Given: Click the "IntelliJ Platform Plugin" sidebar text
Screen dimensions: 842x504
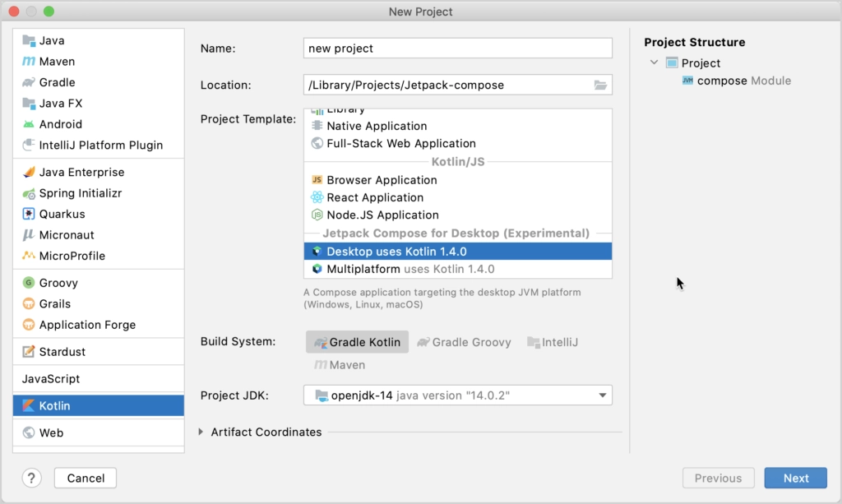Looking at the screenshot, I should pos(101,145).
